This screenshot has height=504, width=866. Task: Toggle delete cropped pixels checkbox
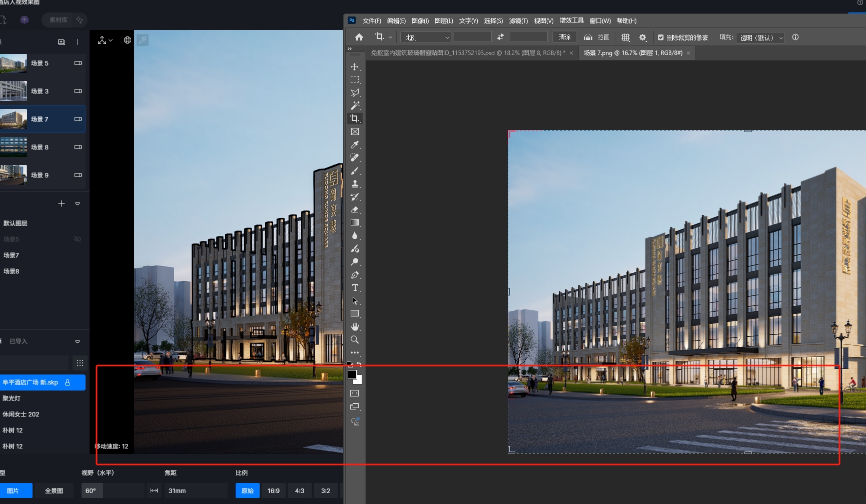tap(660, 37)
